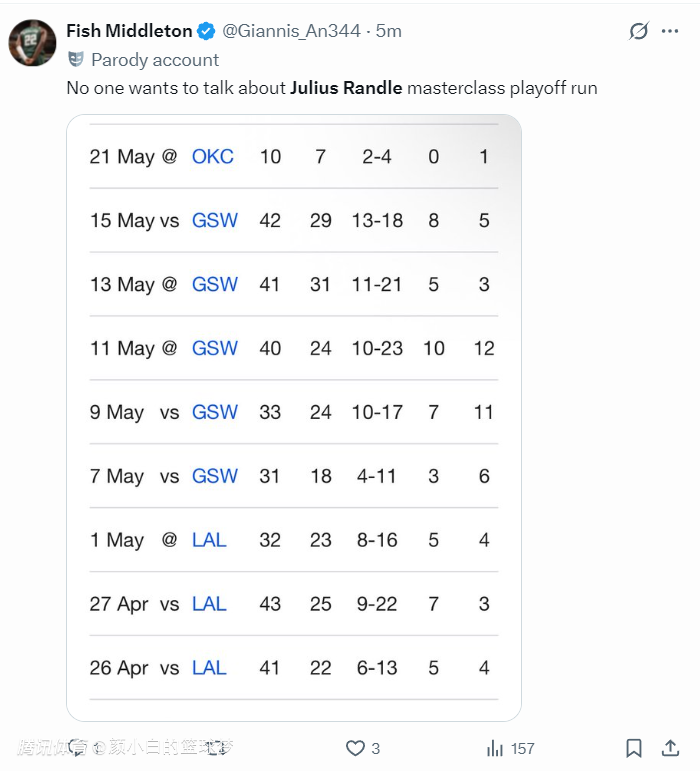The image size is (700, 771).
Task: Click LAL link in the 1 May row
Action: [209, 541]
